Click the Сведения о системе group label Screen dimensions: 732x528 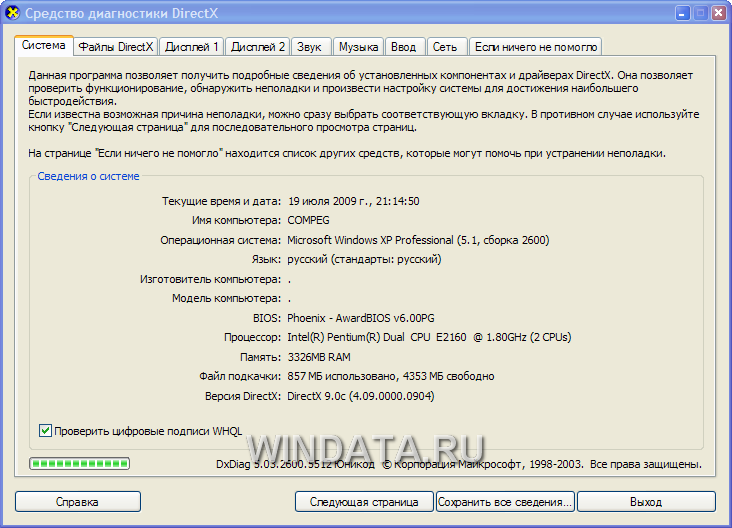point(88,176)
